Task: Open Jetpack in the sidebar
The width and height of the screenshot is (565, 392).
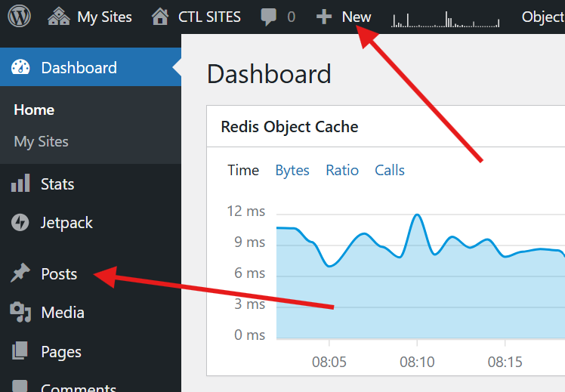Action: 66,223
